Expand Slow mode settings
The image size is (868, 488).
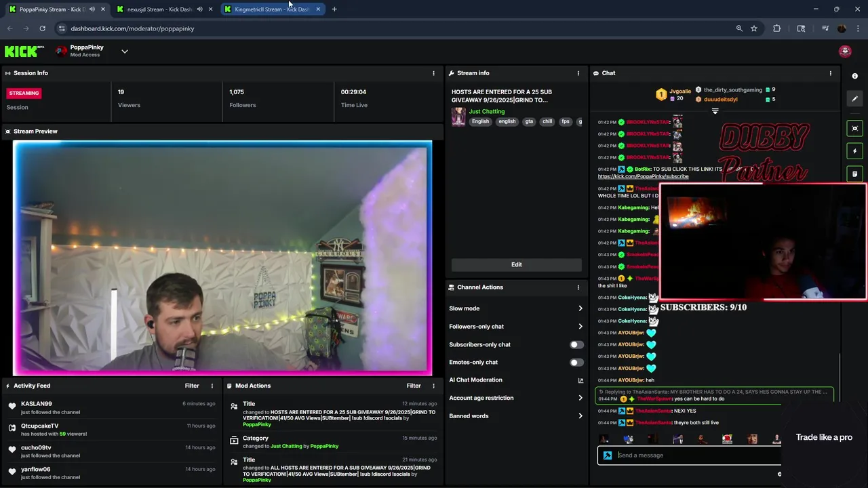[x=516, y=308]
